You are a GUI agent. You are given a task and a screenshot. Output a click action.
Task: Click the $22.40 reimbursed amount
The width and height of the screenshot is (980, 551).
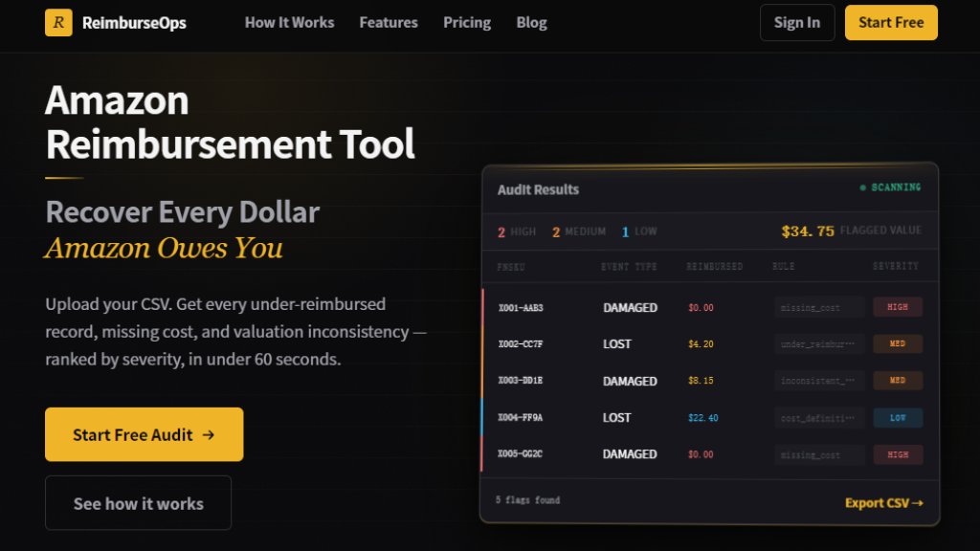click(703, 417)
